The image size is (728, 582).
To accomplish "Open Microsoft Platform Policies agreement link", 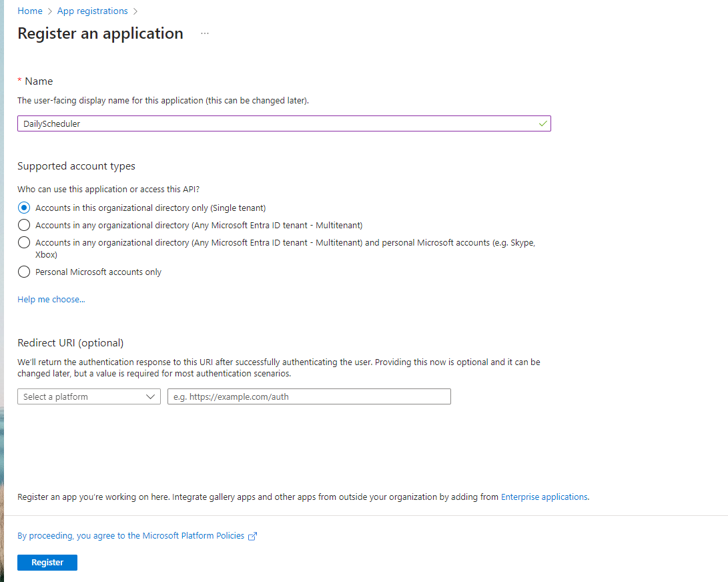I will (x=131, y=535).
